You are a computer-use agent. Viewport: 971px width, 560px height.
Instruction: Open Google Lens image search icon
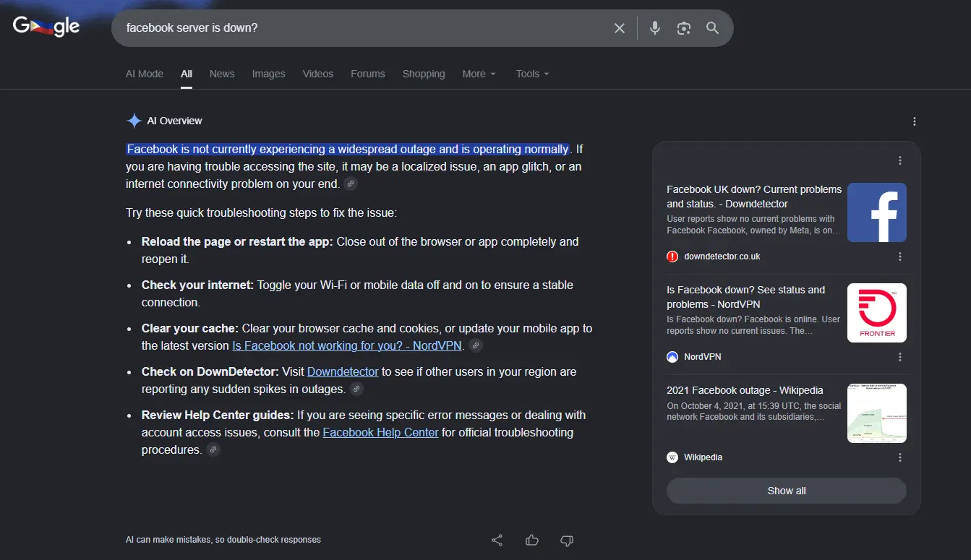[684, 28]
